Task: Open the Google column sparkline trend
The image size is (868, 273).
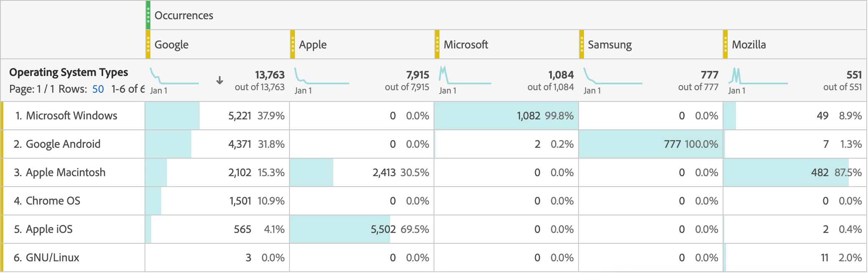Action: [x=174, y=77]
